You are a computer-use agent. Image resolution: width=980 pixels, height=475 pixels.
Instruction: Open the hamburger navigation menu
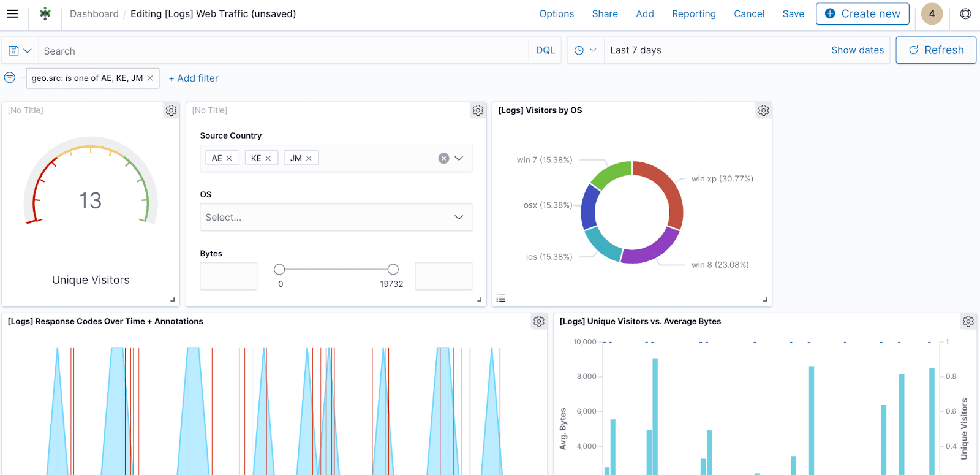click(12, 13)
